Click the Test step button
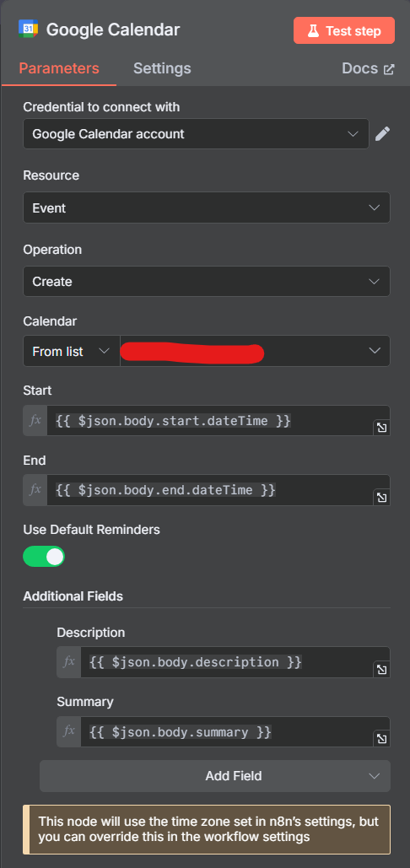 [343, 30]
